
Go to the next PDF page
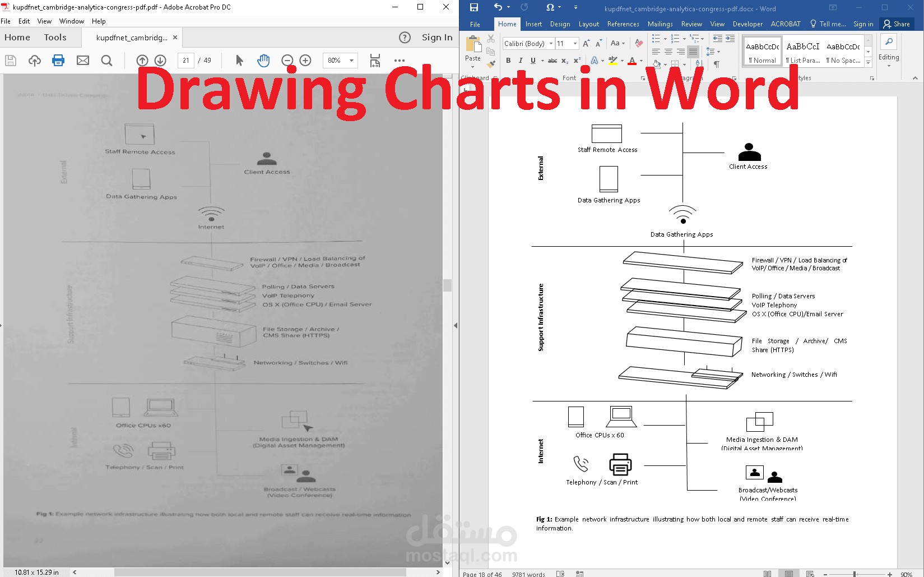[160, 61]
